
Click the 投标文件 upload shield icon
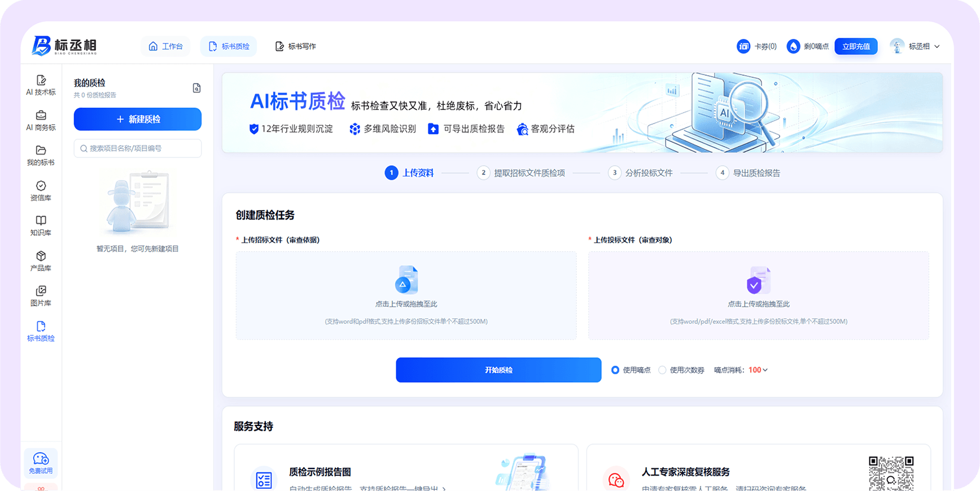click(759, 280)
